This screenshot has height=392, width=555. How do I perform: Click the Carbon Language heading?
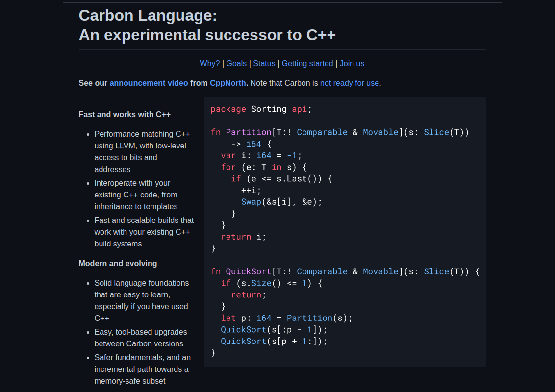point(148,16)
